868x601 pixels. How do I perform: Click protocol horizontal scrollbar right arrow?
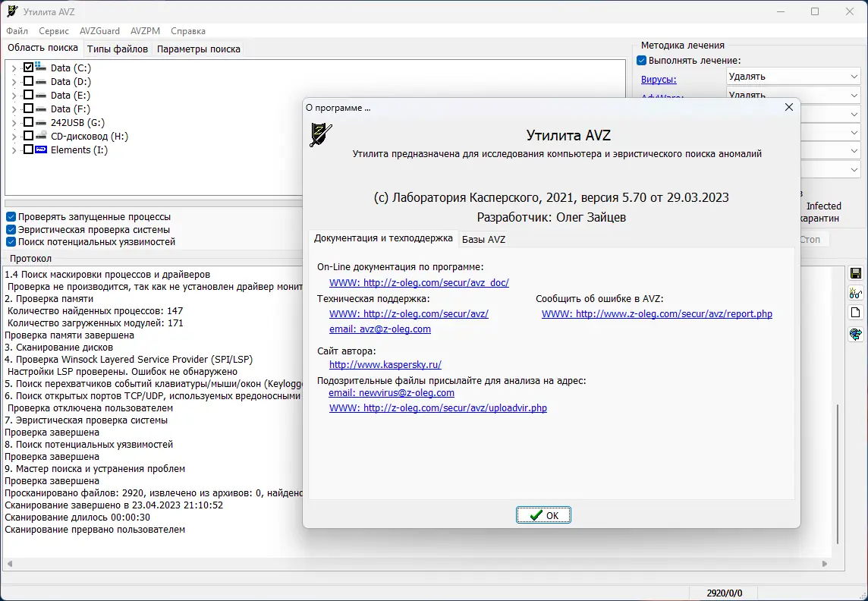pyautogui.click(x=824, y=564)
